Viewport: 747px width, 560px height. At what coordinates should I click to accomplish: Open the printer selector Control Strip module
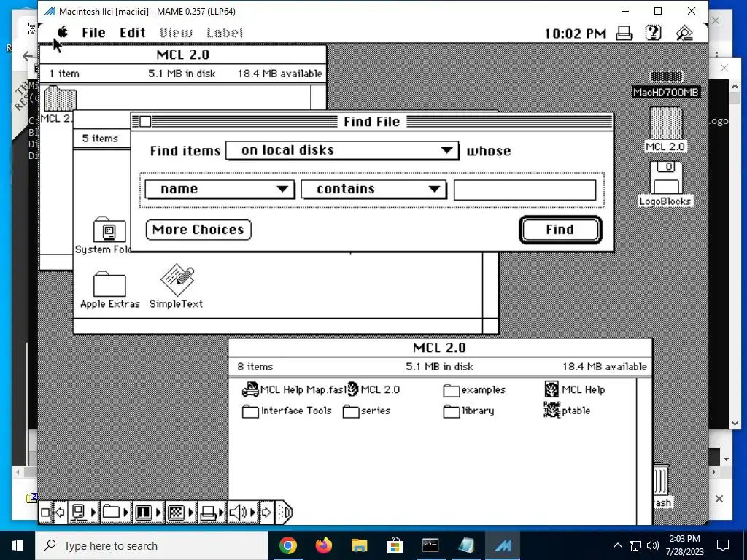212,513
